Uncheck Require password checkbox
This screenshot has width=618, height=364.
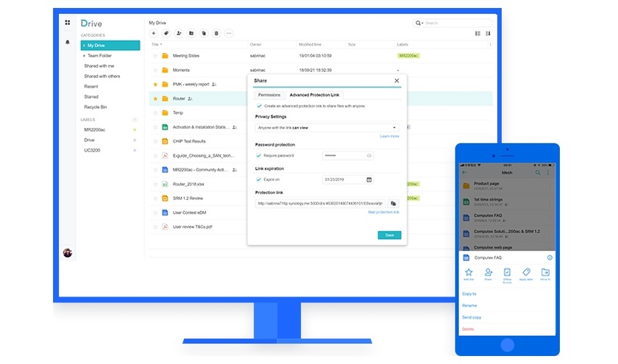point(259,156)
